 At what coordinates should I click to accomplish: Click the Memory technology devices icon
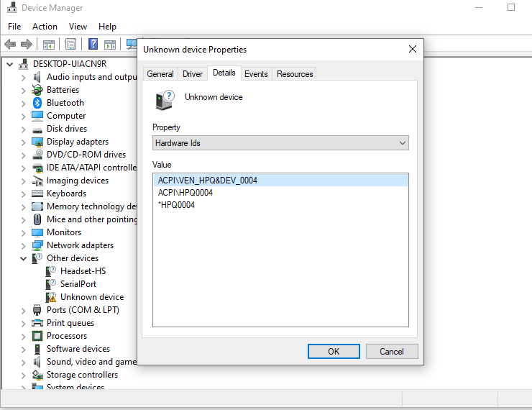(x=37, y=206)
